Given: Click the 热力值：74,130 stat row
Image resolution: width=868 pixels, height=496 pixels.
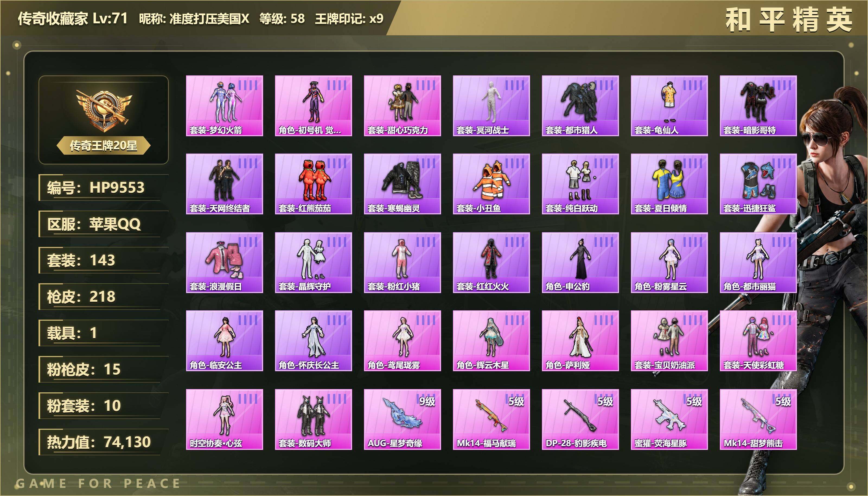Looking at the screenshot, I should [x=104, y=442].
